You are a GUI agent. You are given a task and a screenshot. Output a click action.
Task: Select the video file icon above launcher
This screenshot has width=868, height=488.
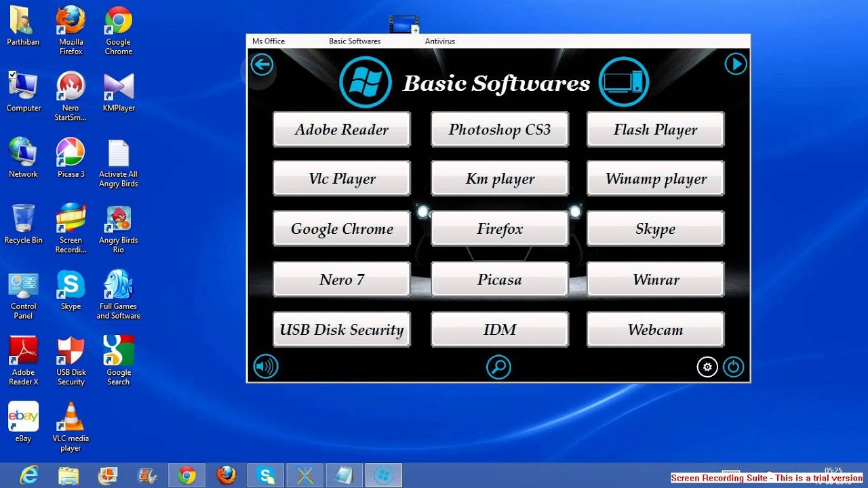tap(404, 24)
